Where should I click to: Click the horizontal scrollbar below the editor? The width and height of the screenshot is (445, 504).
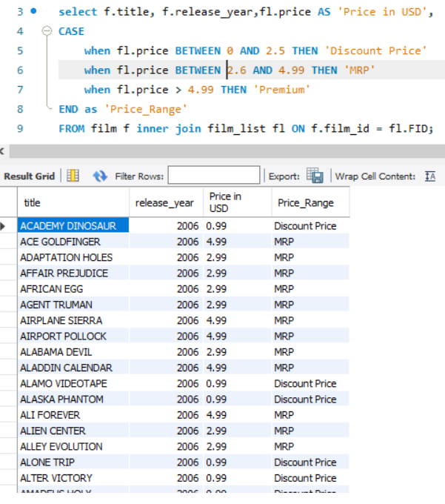(x=227, y=151)
